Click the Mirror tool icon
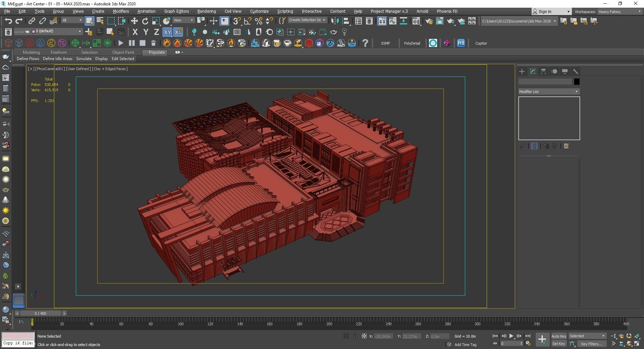The width and height of the screenshot is (644, 349). 334,21
